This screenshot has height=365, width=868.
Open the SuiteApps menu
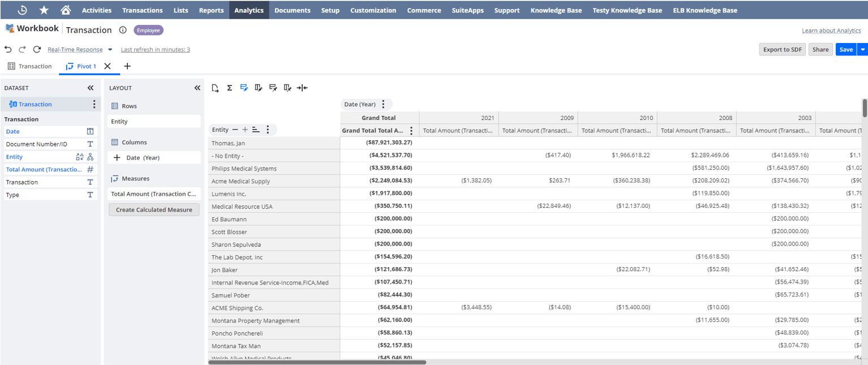pos(467,10)
